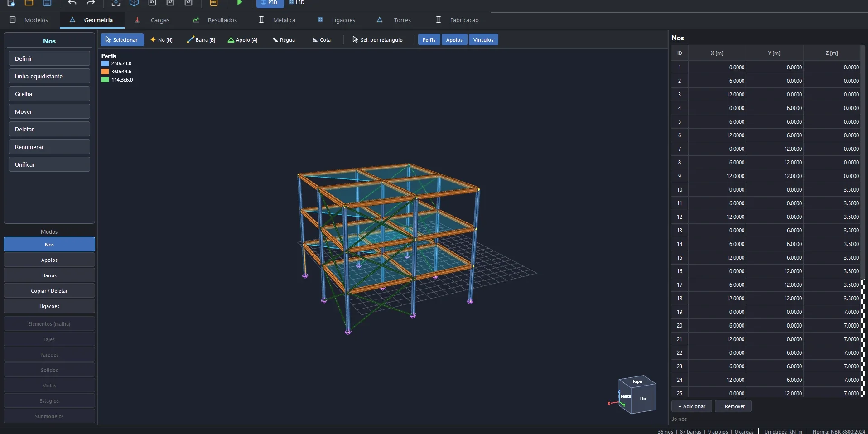This screenshot has width=868, height=434.
Task: Click the X [m] column header
Action: (x=717, y=53)
